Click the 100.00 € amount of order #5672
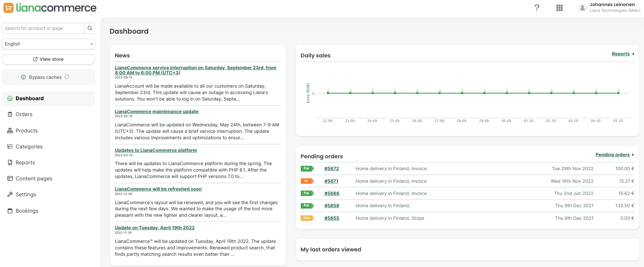Viewport: 644px width, 267px height. 625,168
